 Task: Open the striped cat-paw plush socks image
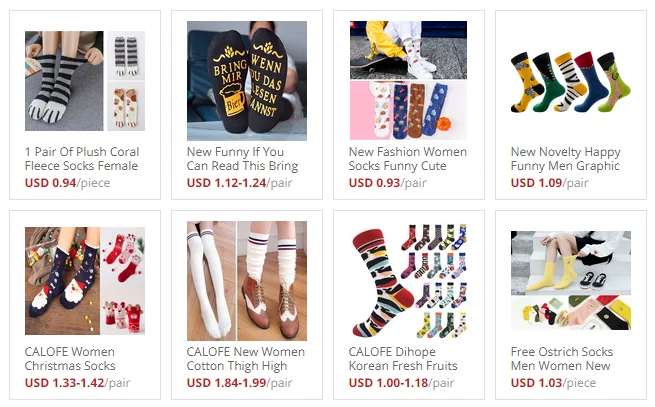(85, 81)
